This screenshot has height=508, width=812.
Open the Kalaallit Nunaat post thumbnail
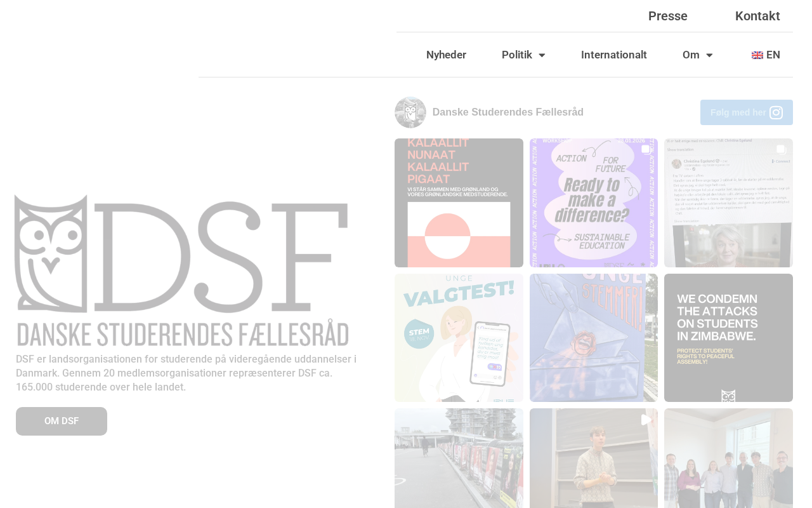[459, 203]
